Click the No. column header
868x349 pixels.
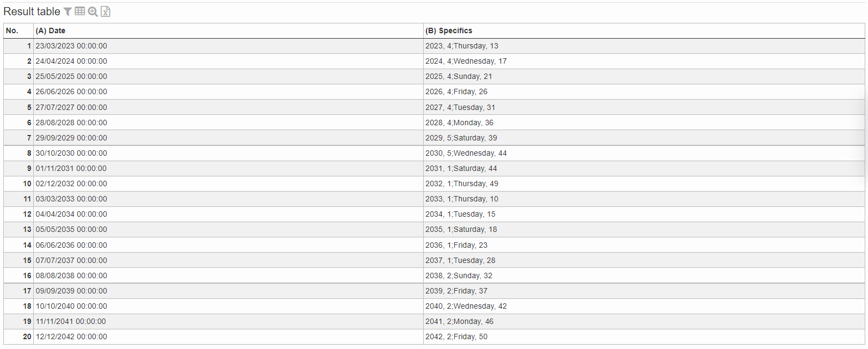point(12,30)
